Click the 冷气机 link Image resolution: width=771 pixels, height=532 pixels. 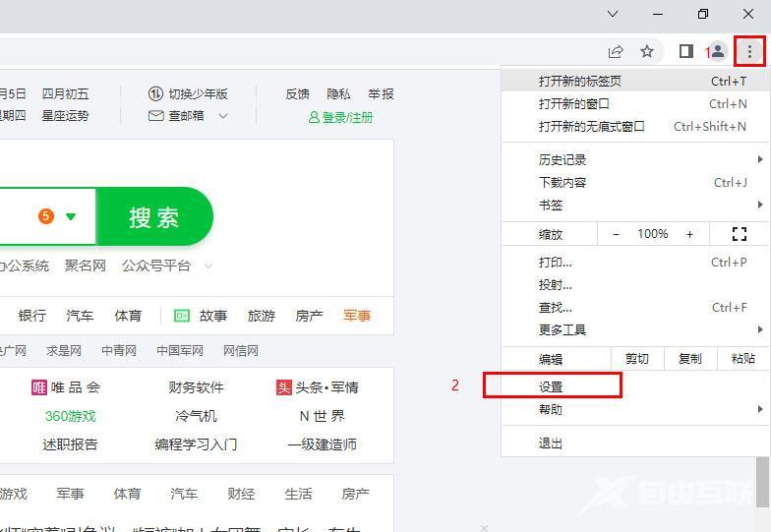(196, 416)
